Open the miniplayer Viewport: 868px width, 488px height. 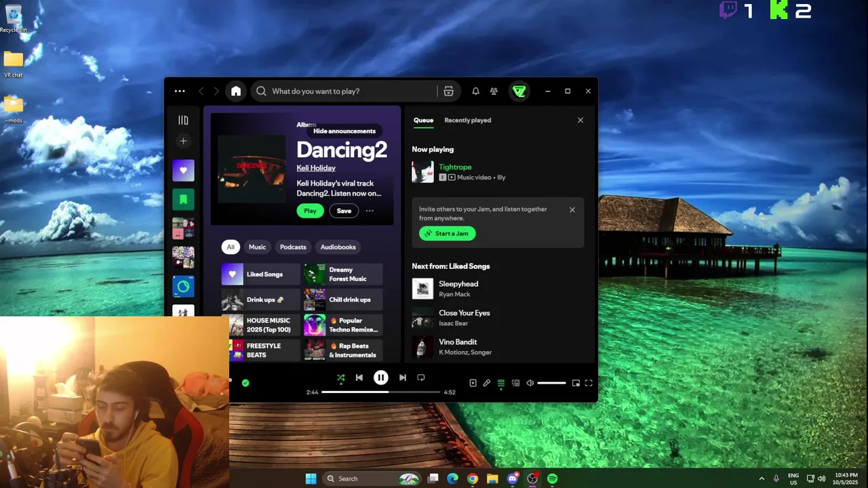(x=576, y=383)
